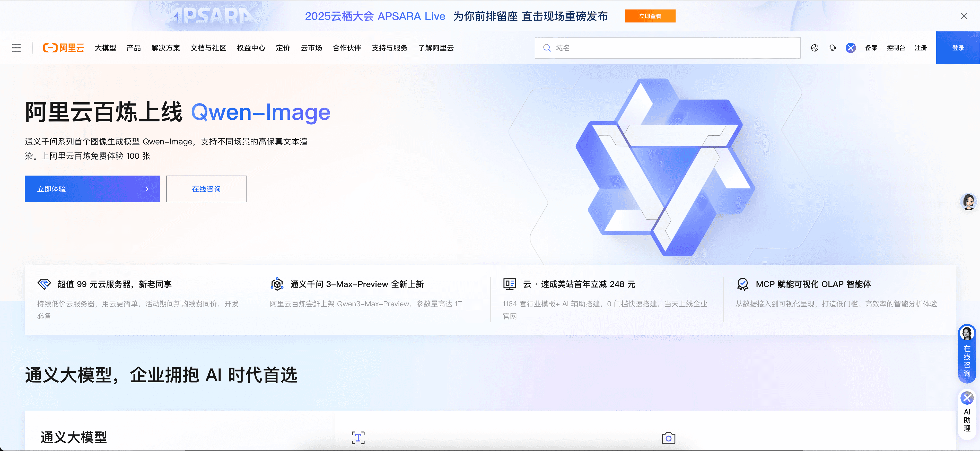Click the headset customer service icon
Screen dimensions: 980x451
click(832, 48)
